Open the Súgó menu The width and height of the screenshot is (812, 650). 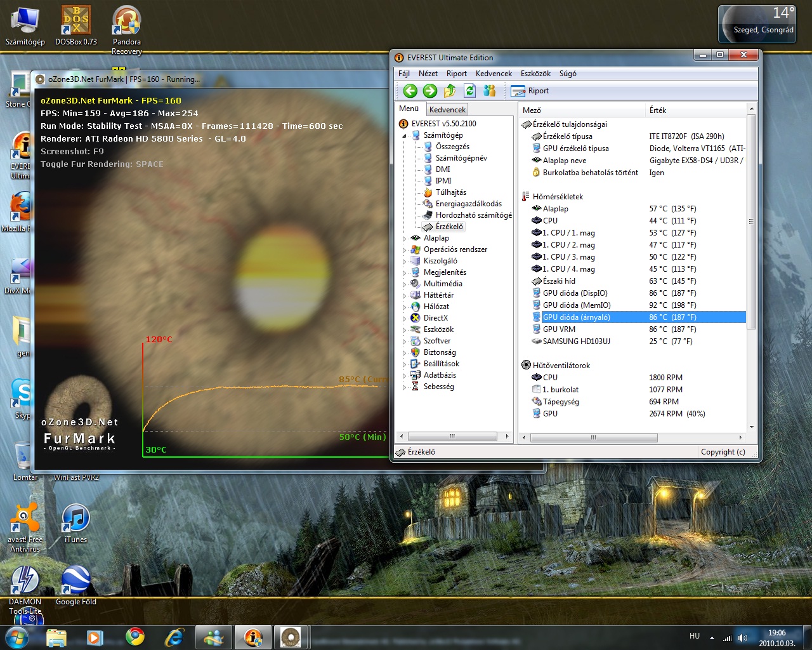pos(568,74)
